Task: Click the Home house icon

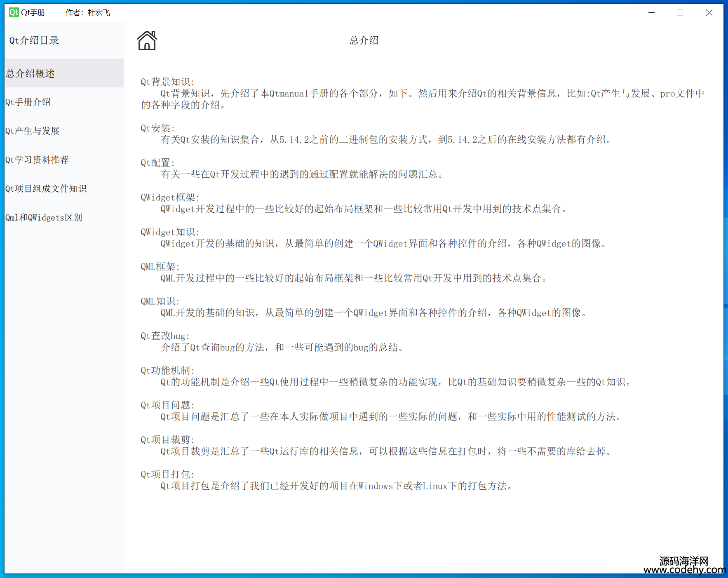Action: [147, 40]
